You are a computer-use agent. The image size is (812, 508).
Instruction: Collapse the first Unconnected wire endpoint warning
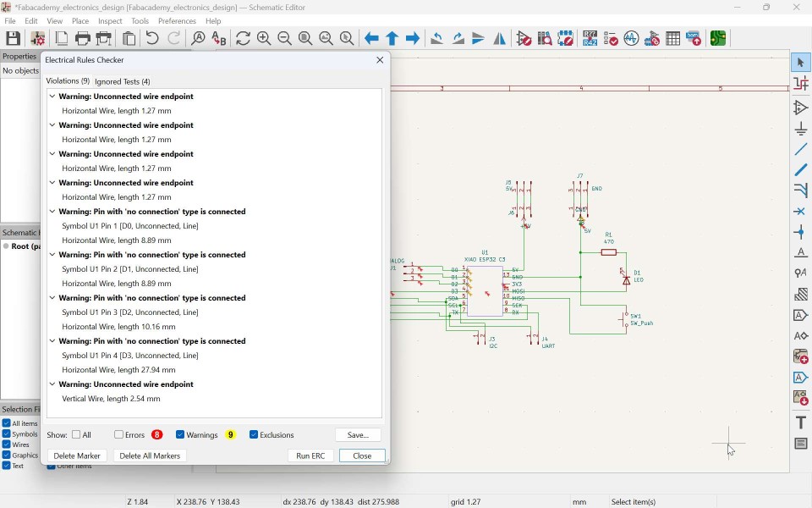coord(52,96)
